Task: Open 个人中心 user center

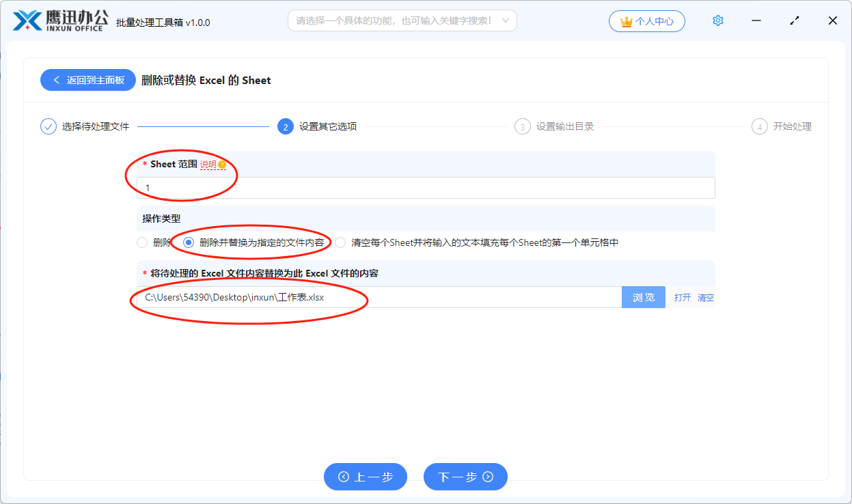Action: (647, 21)
